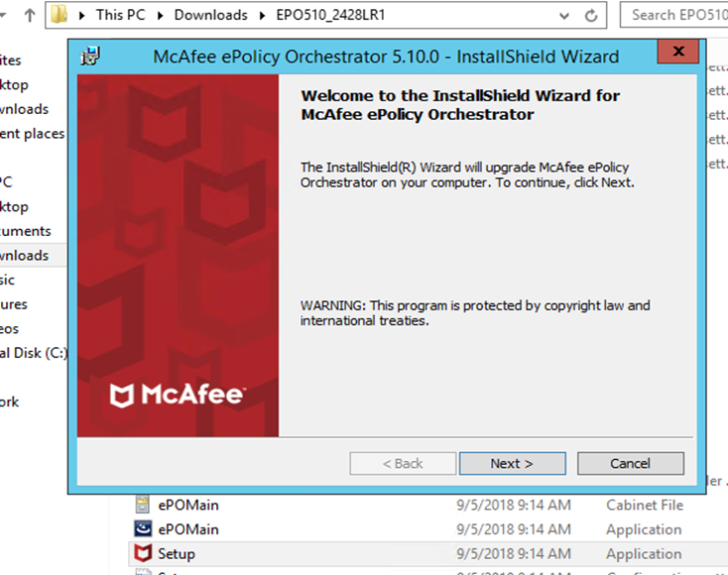Click the ePOMain Application file name
Image resolution: width=728 pixels, height=575 pixels.
point(188,529)
